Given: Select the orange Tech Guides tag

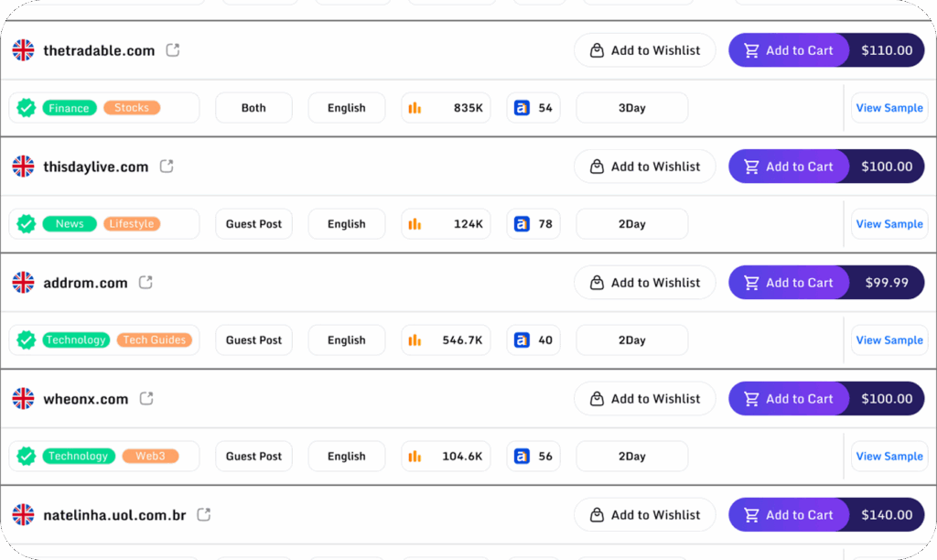Looking at the screenshot, I should pyautogui.click(x=155, y=340).
